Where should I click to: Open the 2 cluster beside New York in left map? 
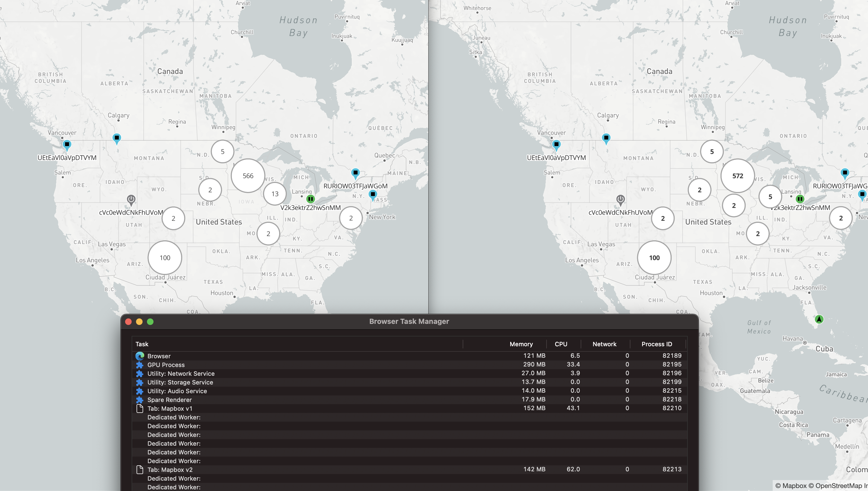(351, 218)
